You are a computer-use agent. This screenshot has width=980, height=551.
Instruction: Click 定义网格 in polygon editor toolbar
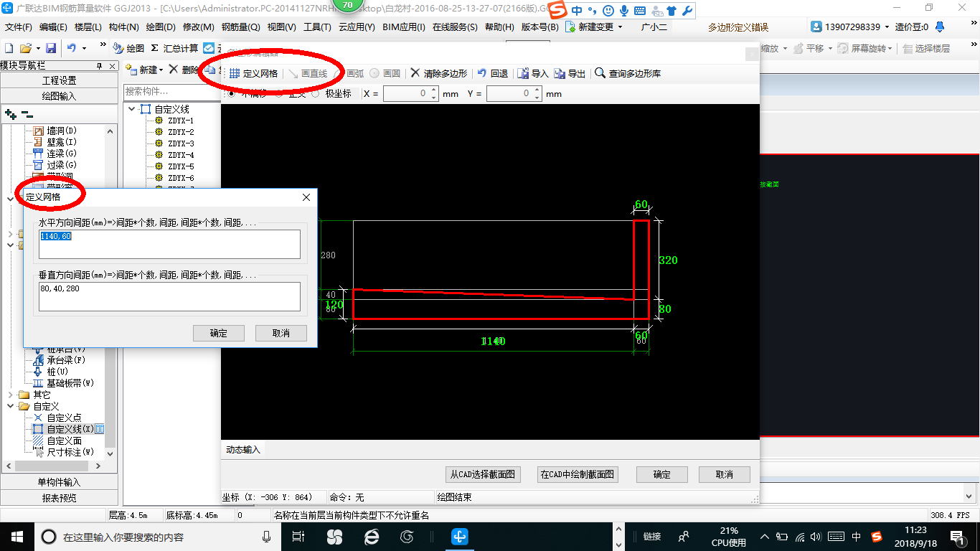coord(253,73)
